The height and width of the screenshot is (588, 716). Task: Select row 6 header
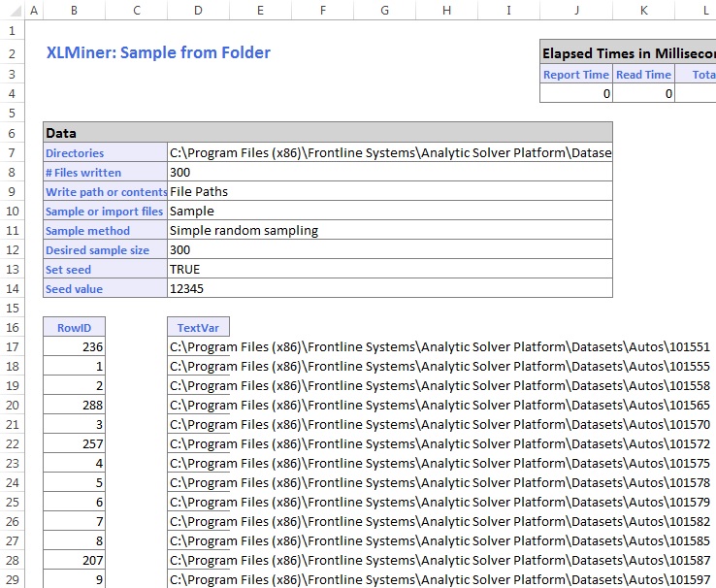[x=12, y=133]
